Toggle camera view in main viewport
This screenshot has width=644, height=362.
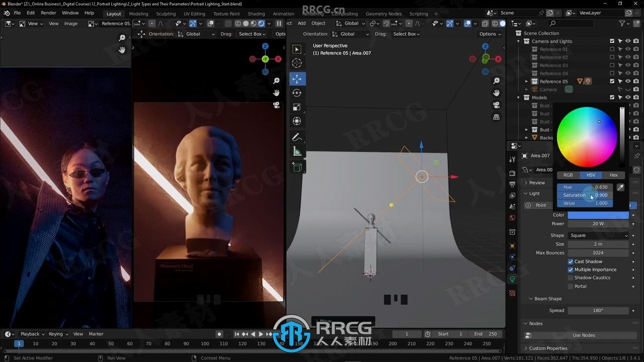496,105
